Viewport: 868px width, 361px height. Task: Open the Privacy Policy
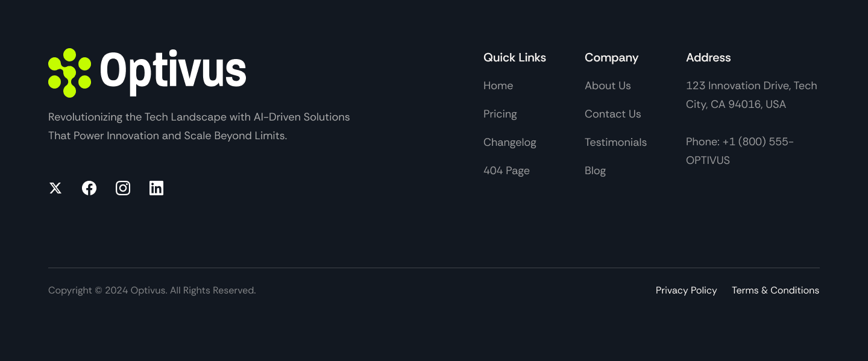coord(686,290)
